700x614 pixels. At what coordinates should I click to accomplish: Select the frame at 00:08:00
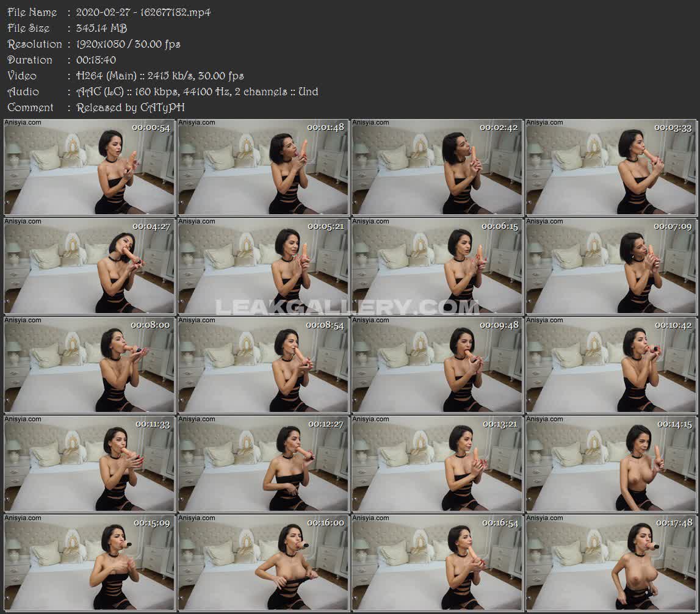(x=89, y=365)
